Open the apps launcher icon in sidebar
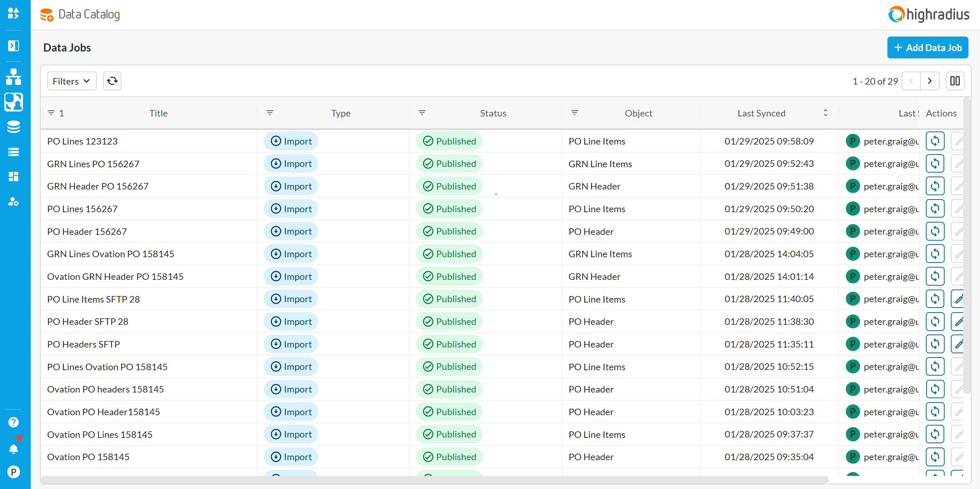 [x=13, y=13]
